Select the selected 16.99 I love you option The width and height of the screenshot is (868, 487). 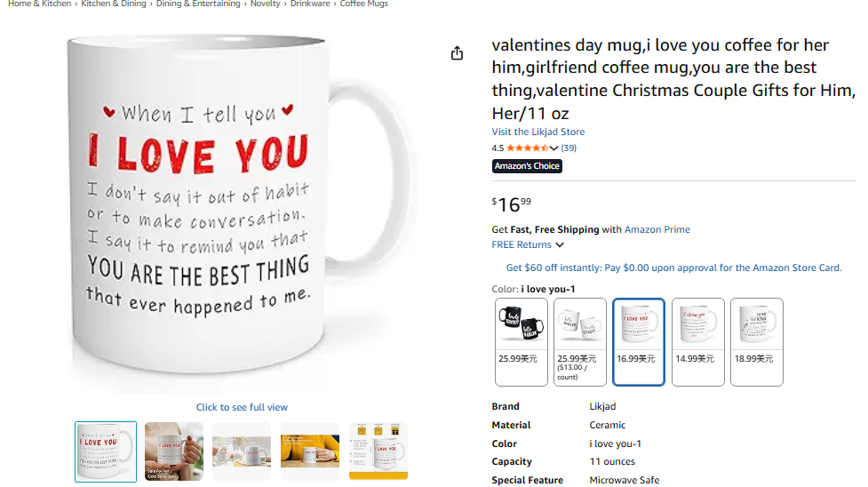(x=638, y=341)
